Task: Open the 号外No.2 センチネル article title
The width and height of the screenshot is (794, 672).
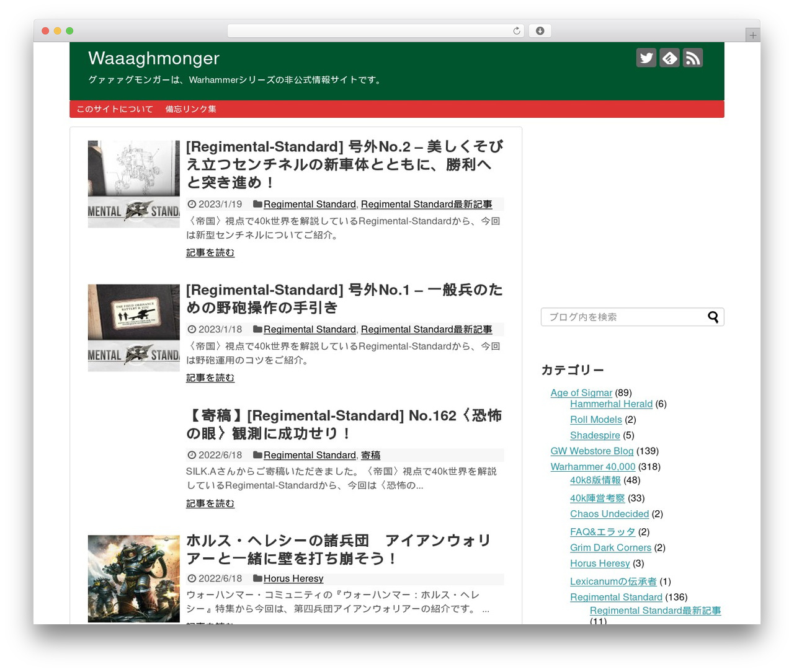Action: tap(345, 164)
